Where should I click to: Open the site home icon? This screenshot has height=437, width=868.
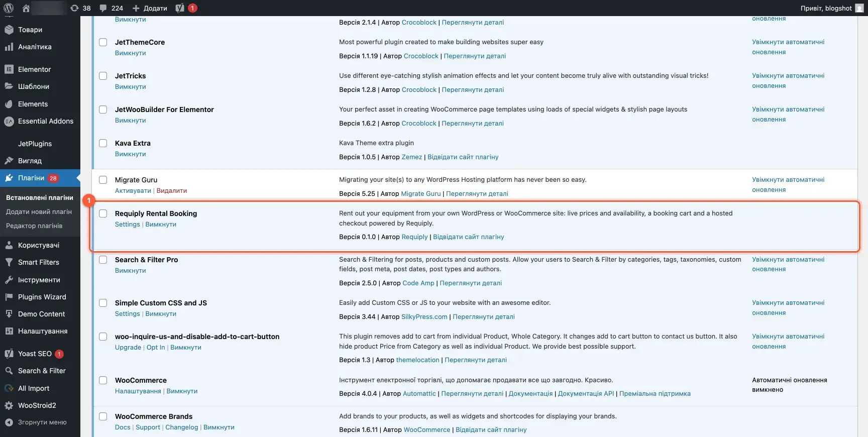tap(26, 8)
